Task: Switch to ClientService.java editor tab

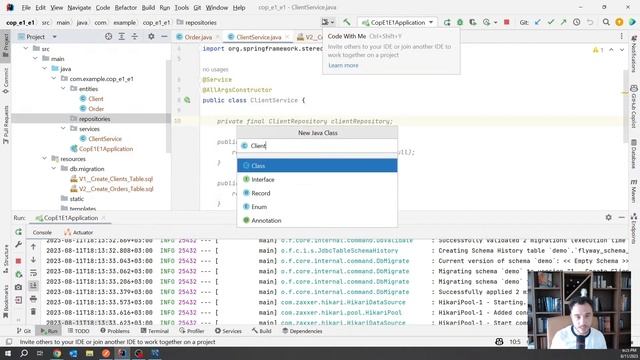Action: tap(259, 37)
